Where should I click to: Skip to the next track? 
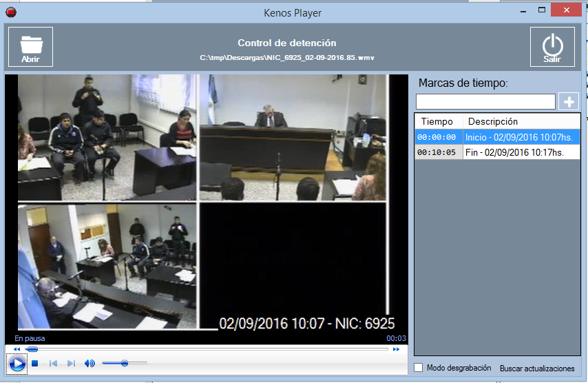point(71,364)
